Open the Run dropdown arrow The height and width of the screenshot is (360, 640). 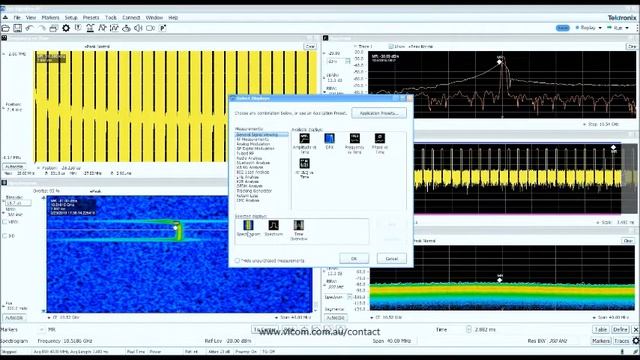627,28
